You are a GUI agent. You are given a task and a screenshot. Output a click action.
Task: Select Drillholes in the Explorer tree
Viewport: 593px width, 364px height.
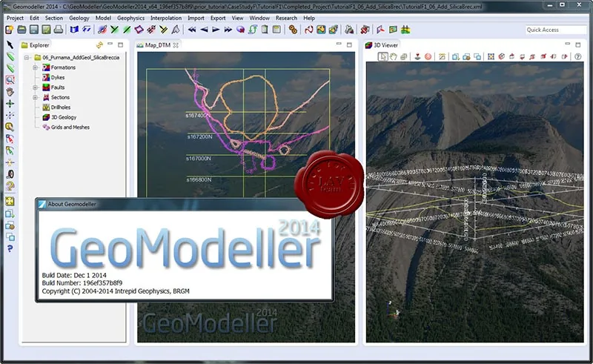pos(61,107)
